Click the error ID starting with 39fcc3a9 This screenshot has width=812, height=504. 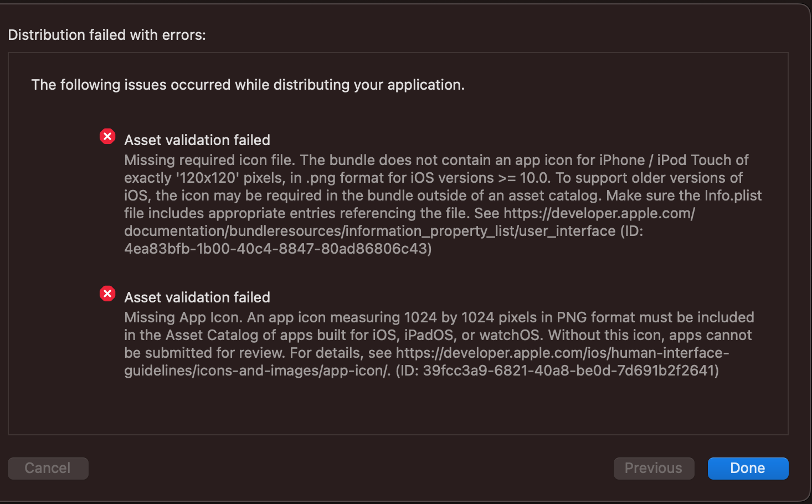570,371
